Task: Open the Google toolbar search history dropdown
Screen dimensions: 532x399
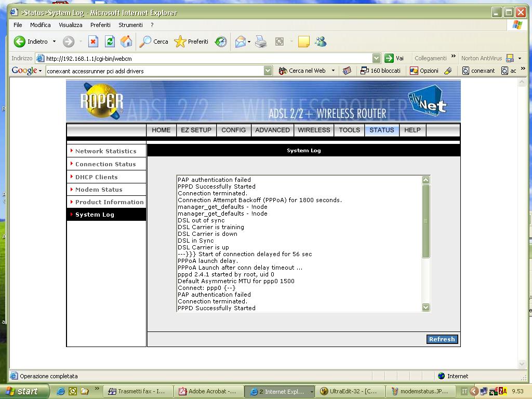Action: coord(268,71)
